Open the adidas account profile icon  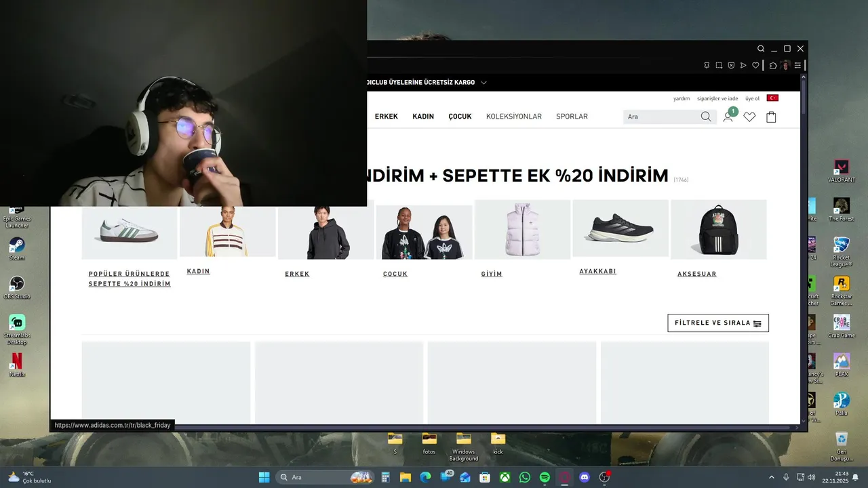point(728,117)
